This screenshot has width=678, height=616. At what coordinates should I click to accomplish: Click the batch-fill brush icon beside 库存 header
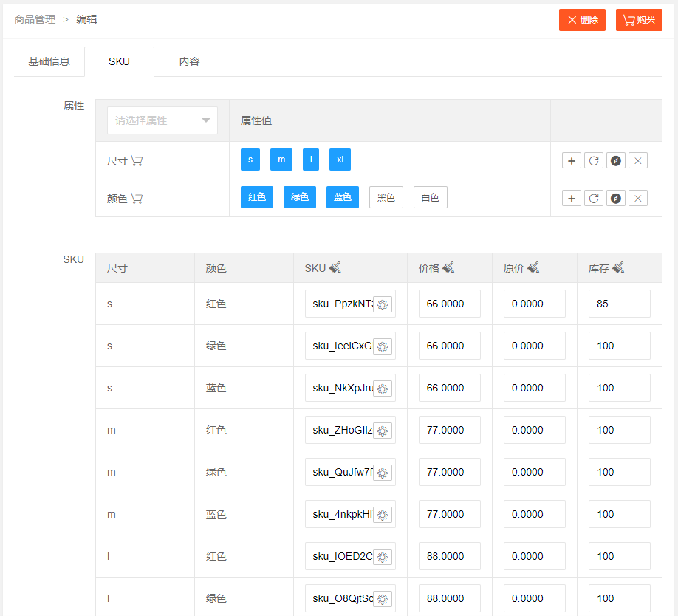(618, 268)
